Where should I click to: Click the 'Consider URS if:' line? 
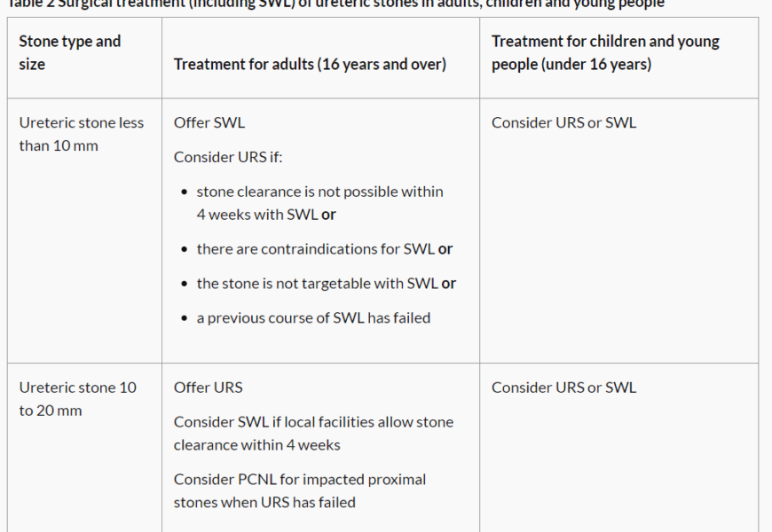228,157
